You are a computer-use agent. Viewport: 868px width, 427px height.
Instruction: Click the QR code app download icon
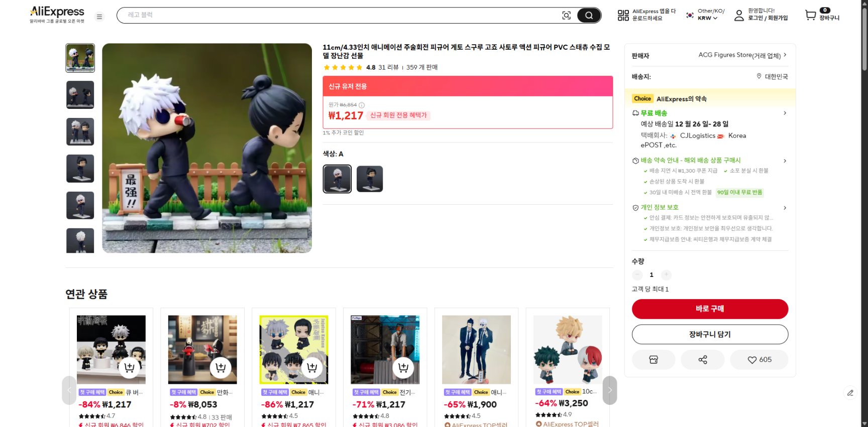tap(623, 16)
